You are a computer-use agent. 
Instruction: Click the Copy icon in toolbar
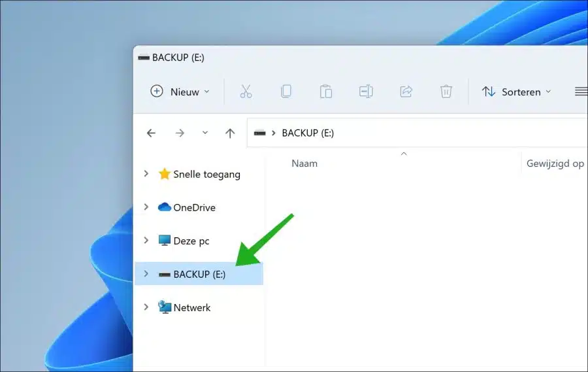(286, 92)
